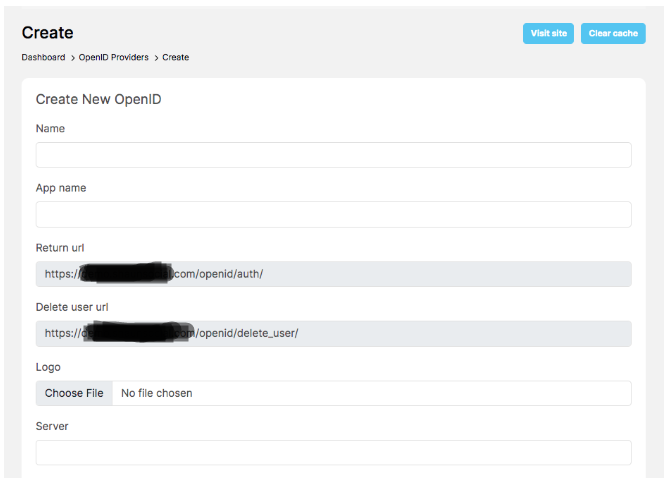Click the 'Create New OpenID' form heading
671x487 pixels.
98,99
